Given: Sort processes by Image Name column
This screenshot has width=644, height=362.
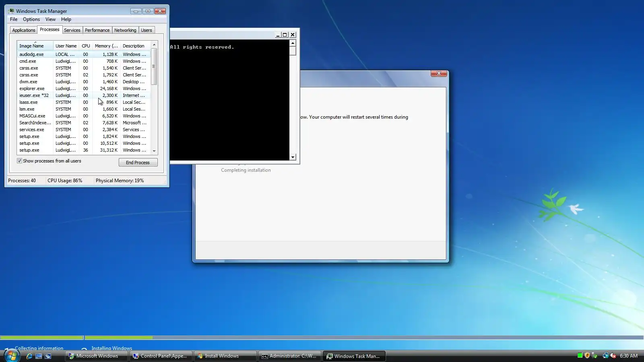Looking at the screenshot, I should 35,46.
